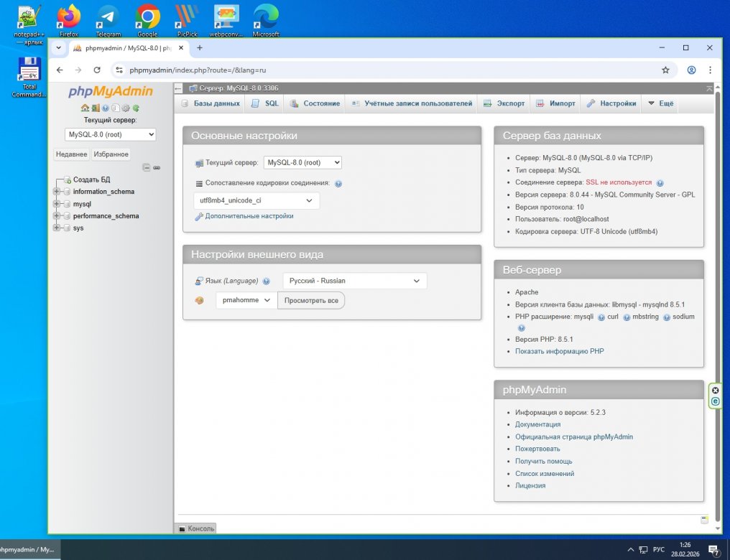Open the Список изменений link
730x560 pixels.
[544, 474]
